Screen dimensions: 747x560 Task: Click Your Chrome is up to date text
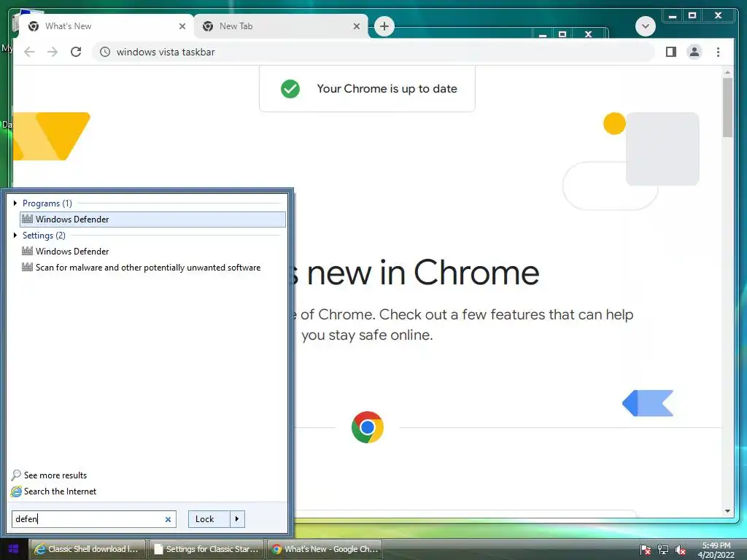387,88
